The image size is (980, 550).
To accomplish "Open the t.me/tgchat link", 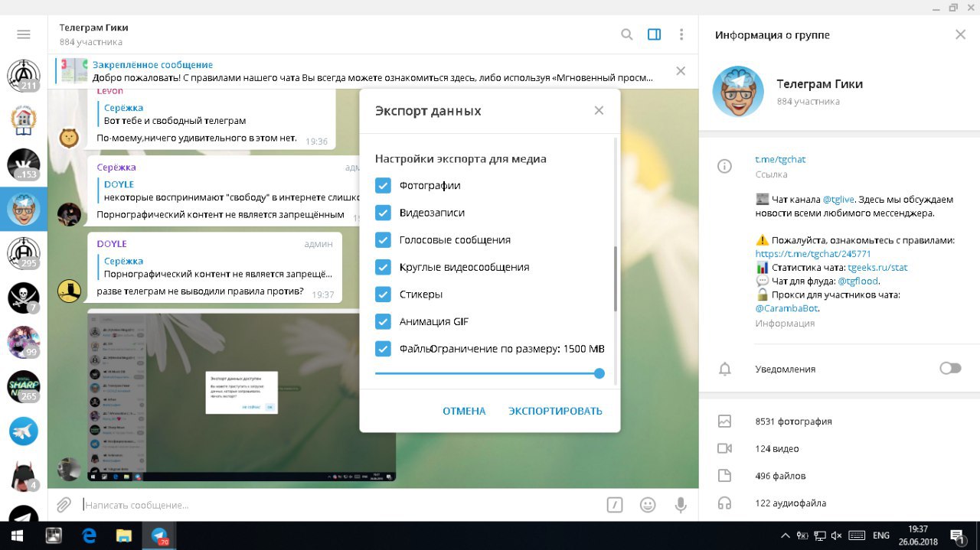I will pyautogui.click(x=780, y=159).
